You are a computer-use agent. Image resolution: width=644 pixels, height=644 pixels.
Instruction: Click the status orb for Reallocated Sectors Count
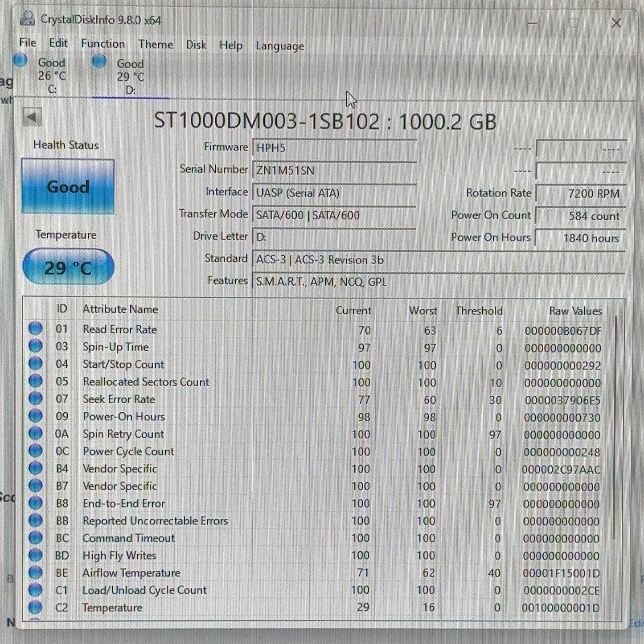pyautogui.click(x=35, y=381)
